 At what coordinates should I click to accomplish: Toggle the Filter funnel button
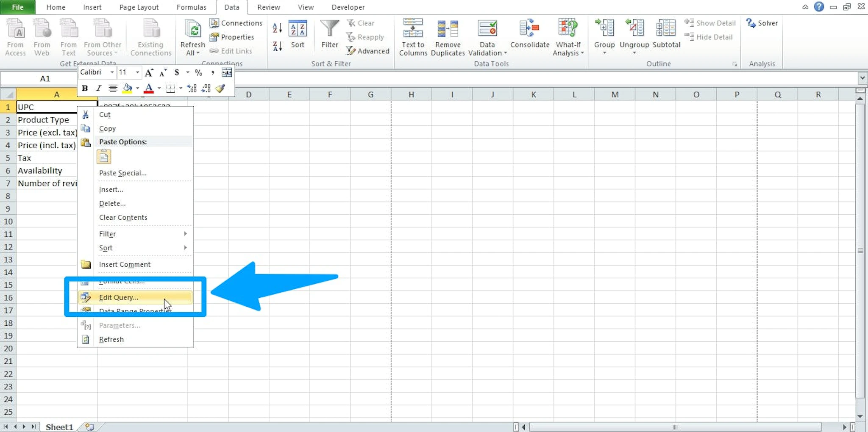coord(329,35)
